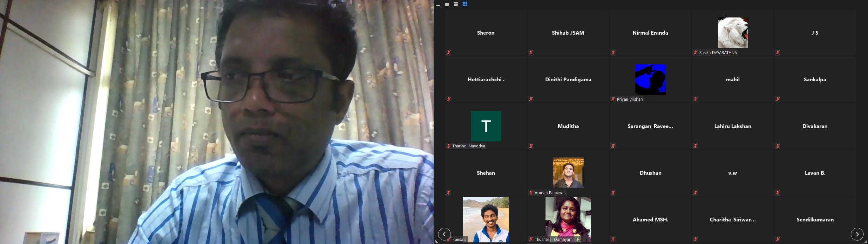Click muted mic icon on Lavan B. tile
This screenshot has width=868, height=244.
[778, 193]
